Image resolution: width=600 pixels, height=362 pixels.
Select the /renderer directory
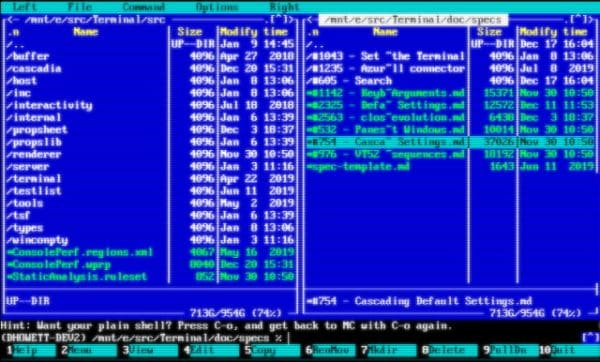pyautogui.click(x=150, y=154)
